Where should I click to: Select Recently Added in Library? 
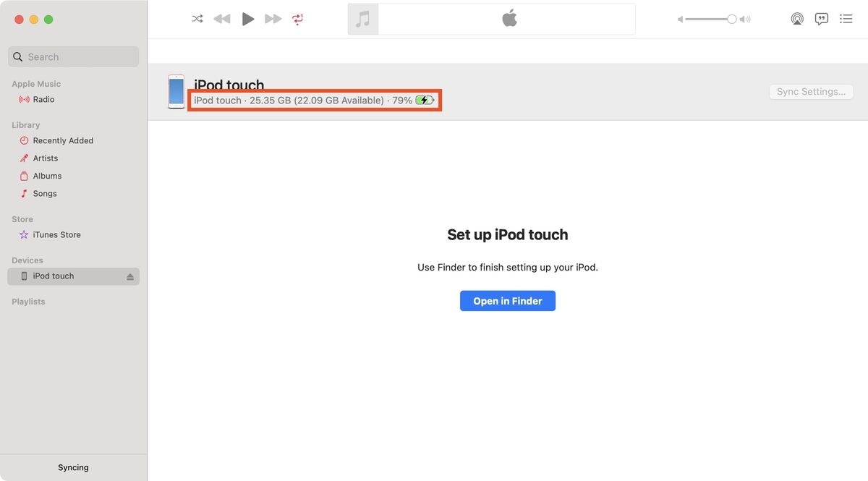(x=63, y=140)
